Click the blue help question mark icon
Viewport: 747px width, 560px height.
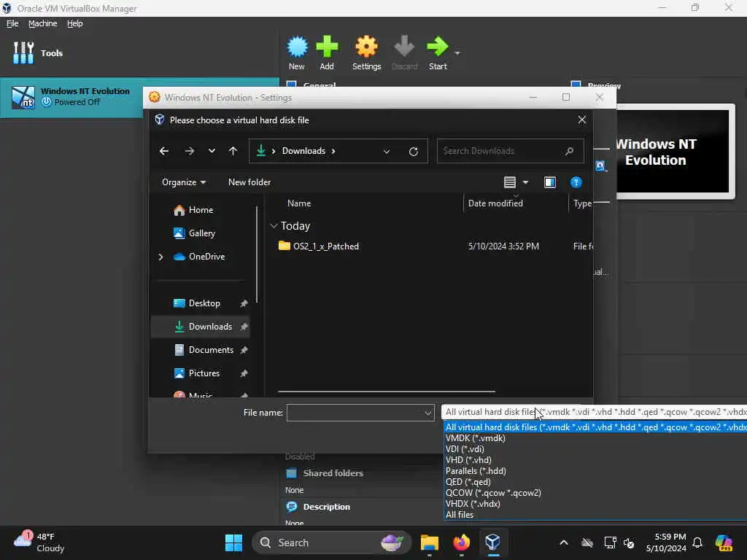[x=576, y=182]
